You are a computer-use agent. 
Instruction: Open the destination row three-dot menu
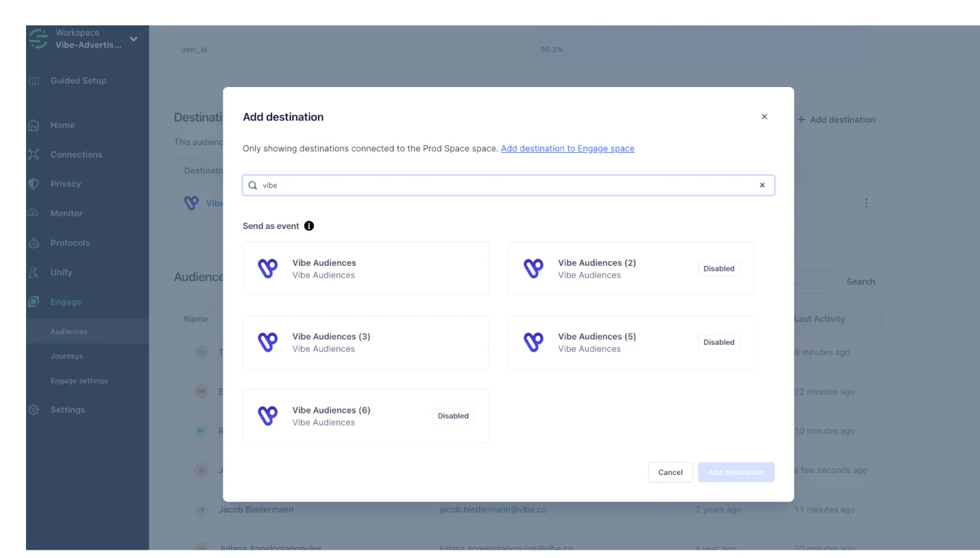(x=866, y=204)
